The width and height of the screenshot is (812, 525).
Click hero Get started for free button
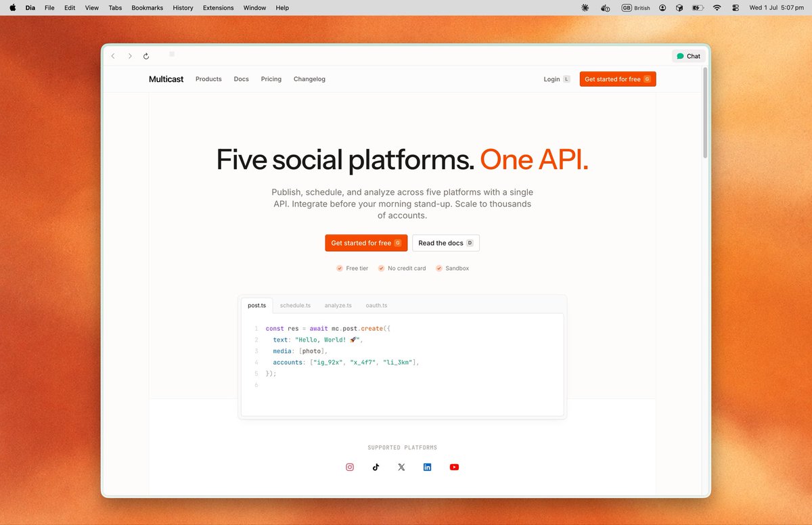coord(366,243)
